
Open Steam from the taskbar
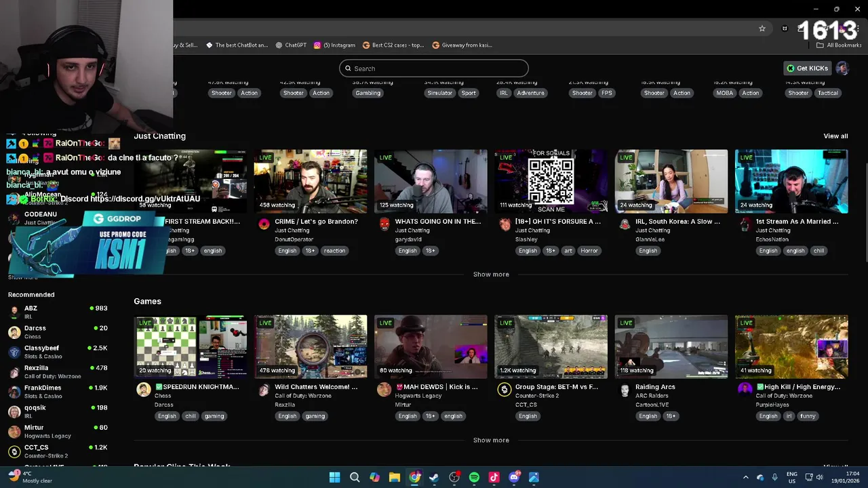[x=434, y=477]
